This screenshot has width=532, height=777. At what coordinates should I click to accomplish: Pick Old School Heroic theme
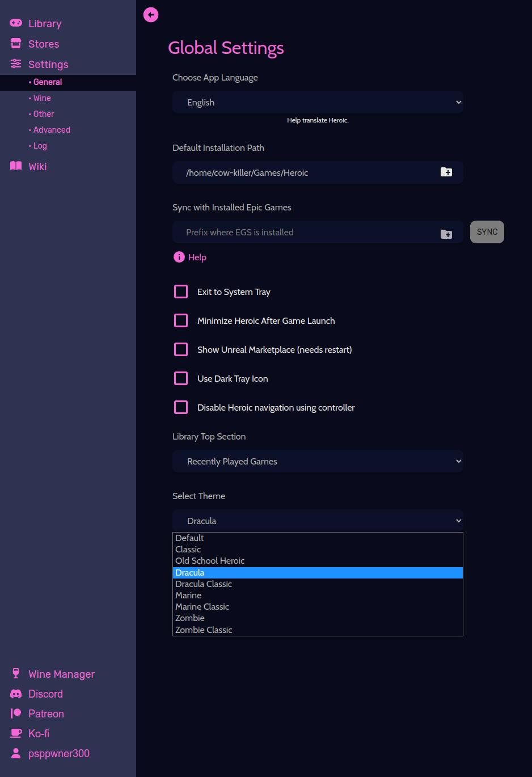318,561
